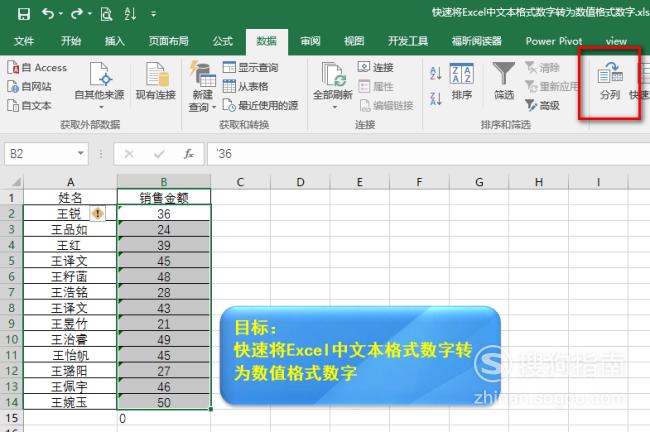Screen dimensions: 650x432
Task: Switch to the 审阅 tab
Action: point(310,41)
